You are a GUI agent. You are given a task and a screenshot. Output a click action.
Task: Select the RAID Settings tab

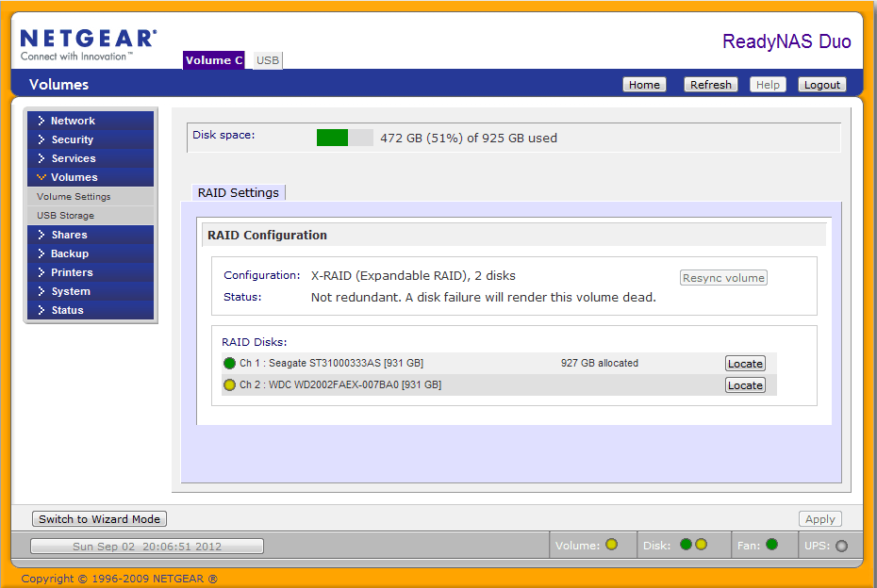click(x=239, y=193)
